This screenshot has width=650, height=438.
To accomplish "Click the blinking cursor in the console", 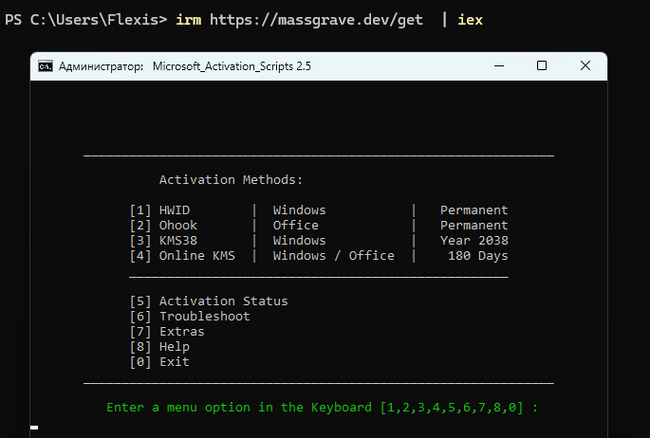I will (x=34, y=427).
